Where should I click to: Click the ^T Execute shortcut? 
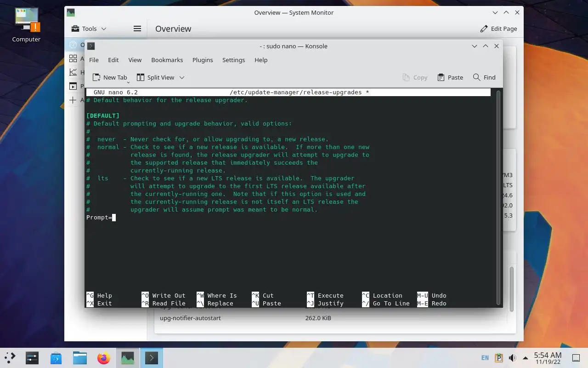click(x=325, y=296)
